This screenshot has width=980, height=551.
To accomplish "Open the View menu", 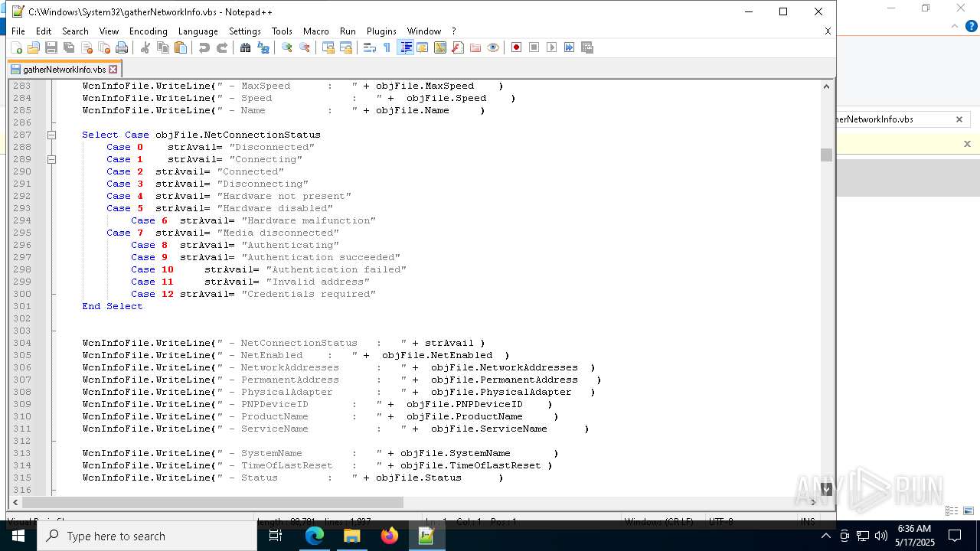I will click(x=109, y=31).
